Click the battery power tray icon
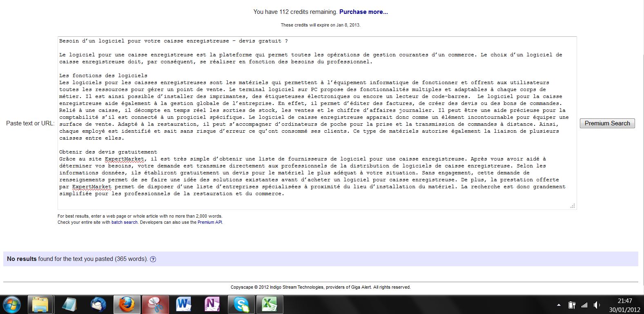This screenshot has height=314, width=644. (x=572, y=305)
